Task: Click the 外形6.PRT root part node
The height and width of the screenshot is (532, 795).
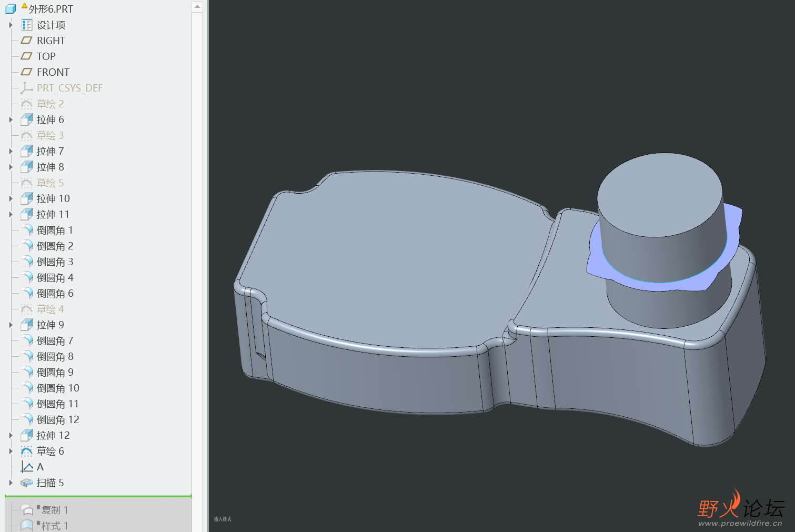Action: pyautogui.click(x=51, y=9)
